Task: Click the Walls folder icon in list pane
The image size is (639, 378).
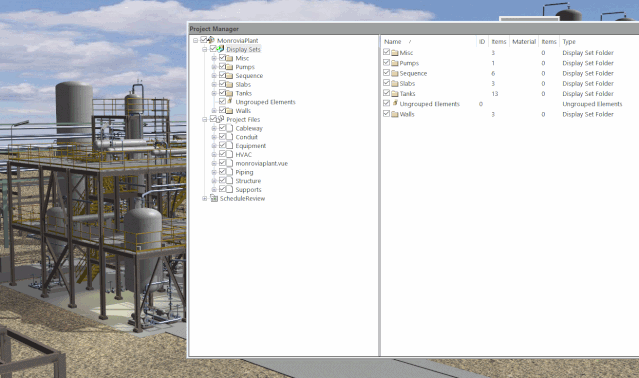Action: coord(394,114)
